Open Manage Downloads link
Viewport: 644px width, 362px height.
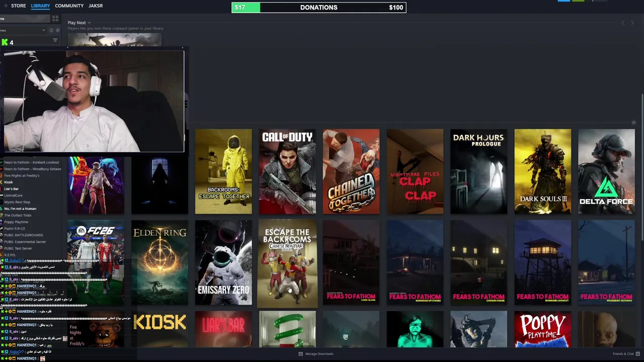pos(316,354)
